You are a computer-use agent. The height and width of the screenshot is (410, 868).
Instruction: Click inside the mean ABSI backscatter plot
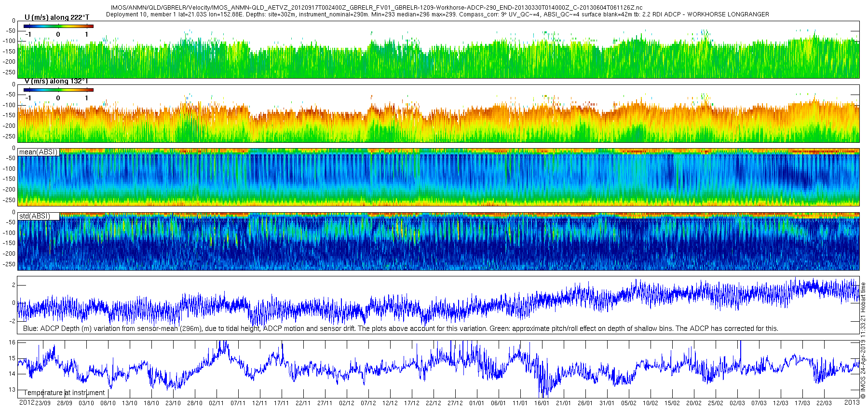pos(438,177)
